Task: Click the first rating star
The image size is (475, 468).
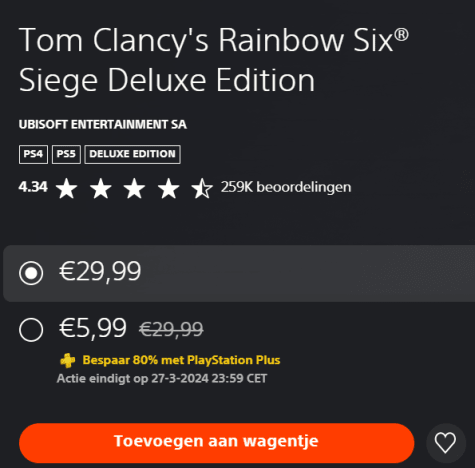Action: coord(67,188)
